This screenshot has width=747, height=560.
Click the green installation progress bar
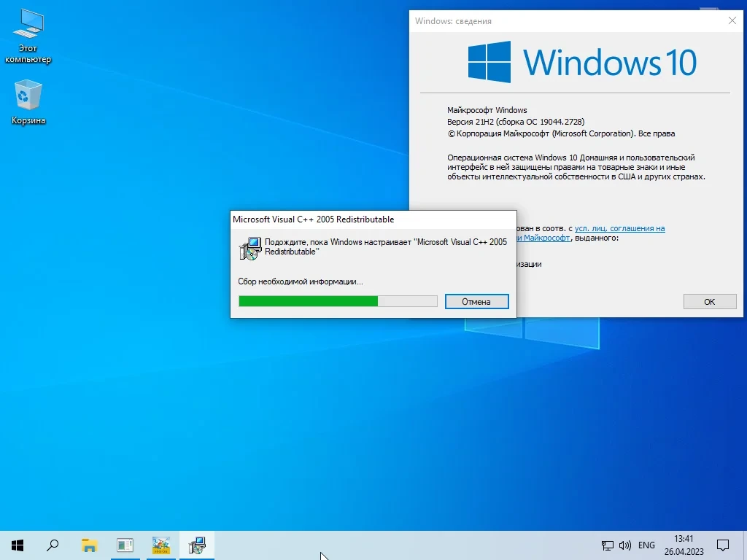click(338, 301)
